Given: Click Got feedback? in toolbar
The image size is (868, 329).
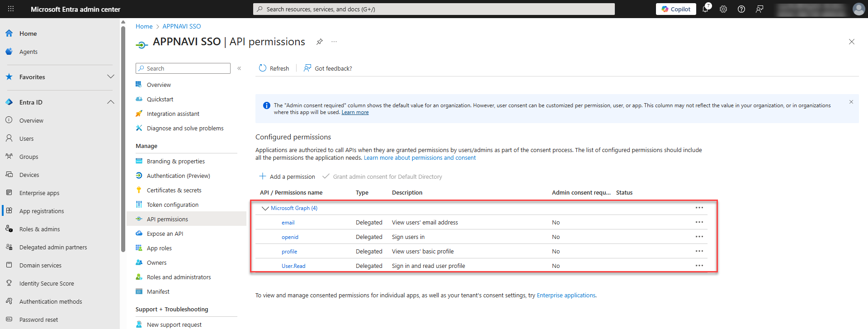Looking at the screenshot, I should pos(328,68).
